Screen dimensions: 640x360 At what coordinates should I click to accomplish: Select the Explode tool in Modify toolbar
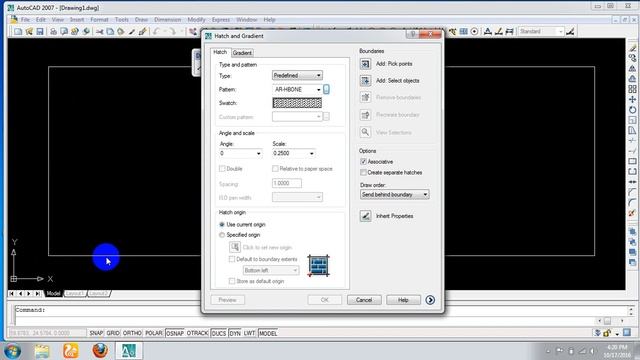[x=632, y=213]
